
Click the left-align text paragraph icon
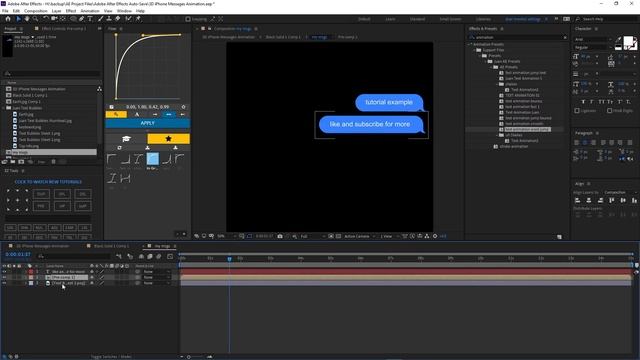click(x=577, y=142)
